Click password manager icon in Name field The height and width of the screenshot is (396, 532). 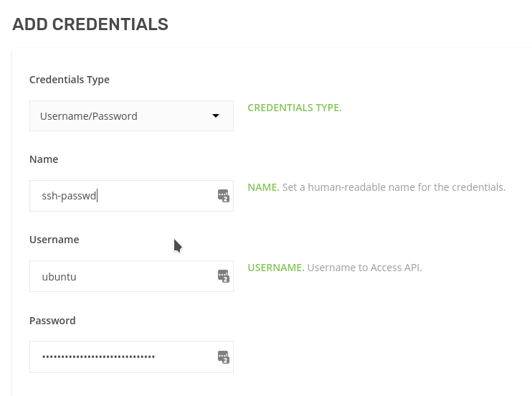click(x=224, y=196)
